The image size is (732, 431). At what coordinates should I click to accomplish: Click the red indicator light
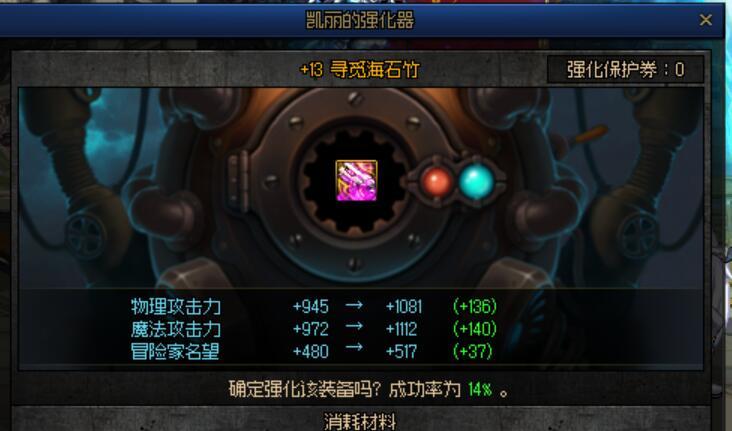click(x=436, y=182)
